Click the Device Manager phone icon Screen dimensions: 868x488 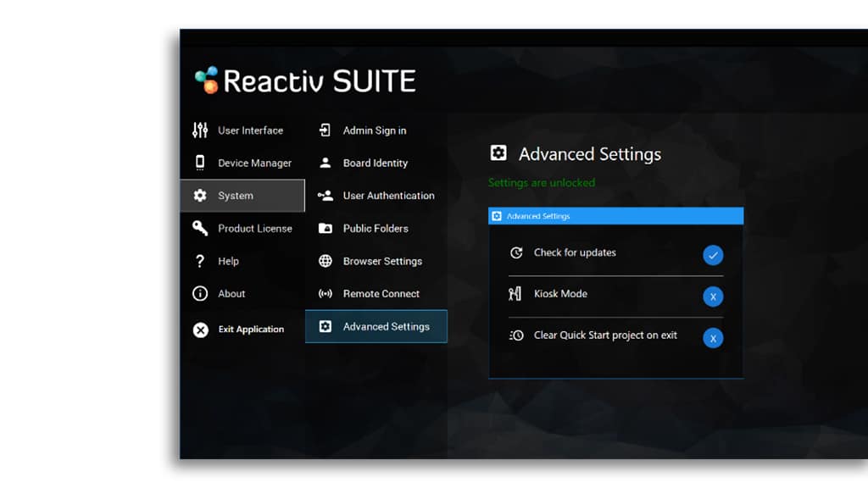point(200,163)
